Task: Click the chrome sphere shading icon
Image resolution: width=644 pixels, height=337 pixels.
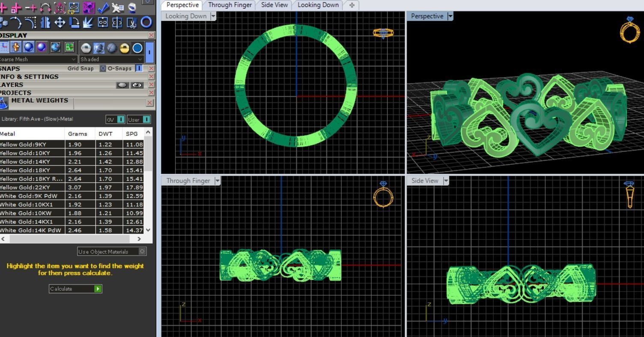Action: click(x=86, y=48)
